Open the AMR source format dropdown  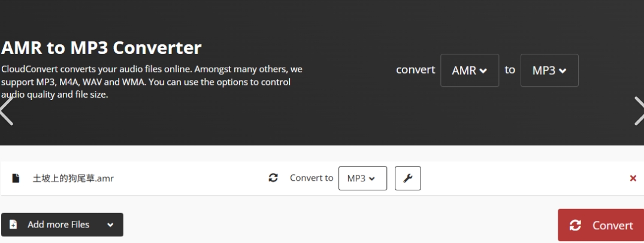click(x=470, y=70)
